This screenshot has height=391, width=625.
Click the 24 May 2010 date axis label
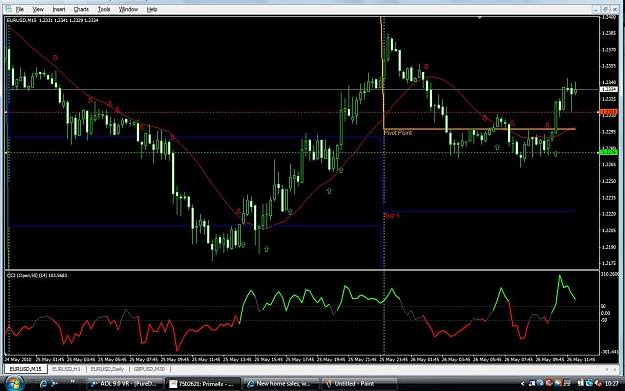[18, 360]
